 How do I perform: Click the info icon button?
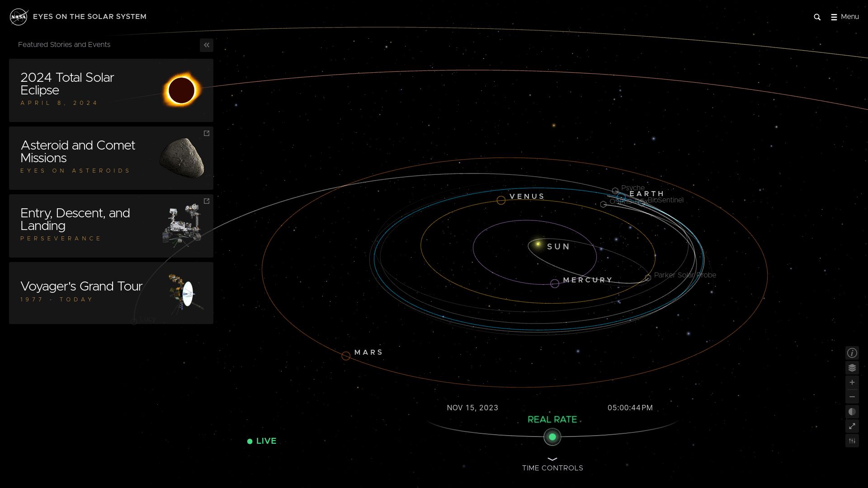tap(852, 353)
